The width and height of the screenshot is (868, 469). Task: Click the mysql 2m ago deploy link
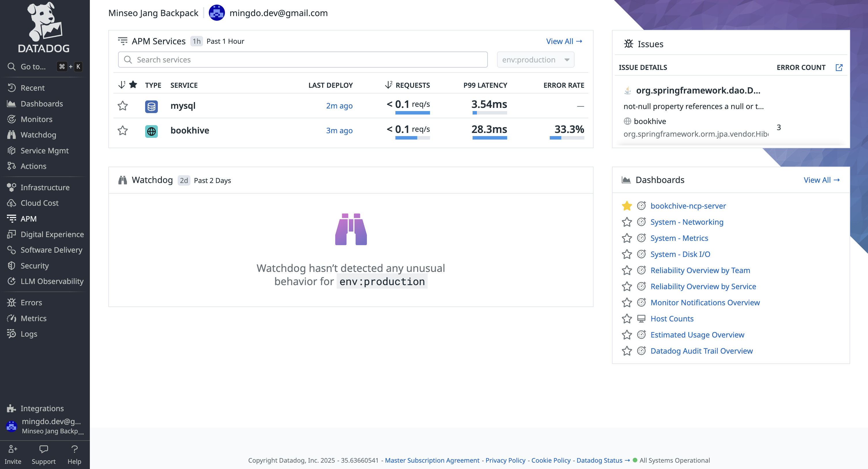339,106
